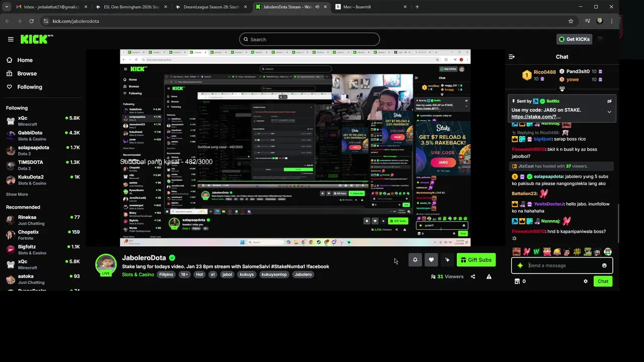
Task: Open the stake.com link in pinned message
Action: [x=536, y=117]
